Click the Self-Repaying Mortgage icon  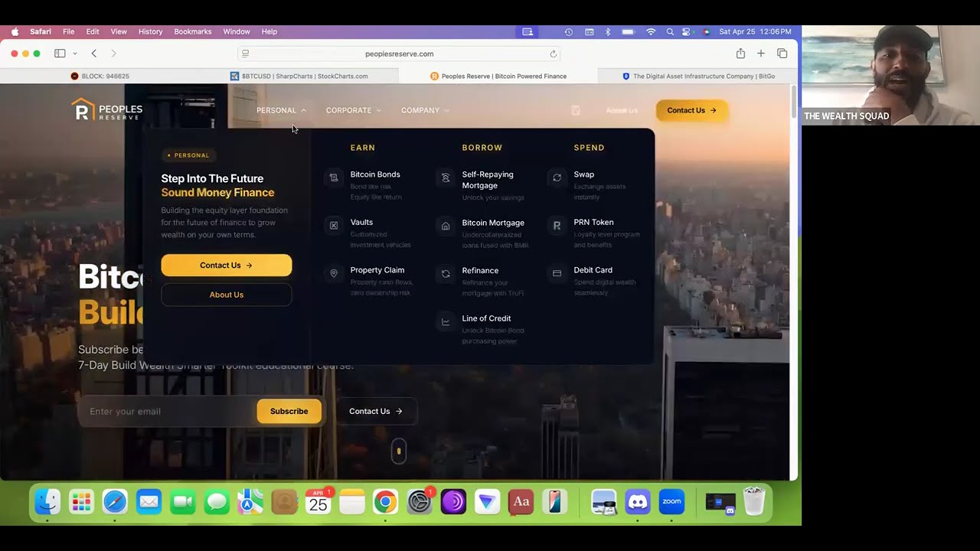446,178
